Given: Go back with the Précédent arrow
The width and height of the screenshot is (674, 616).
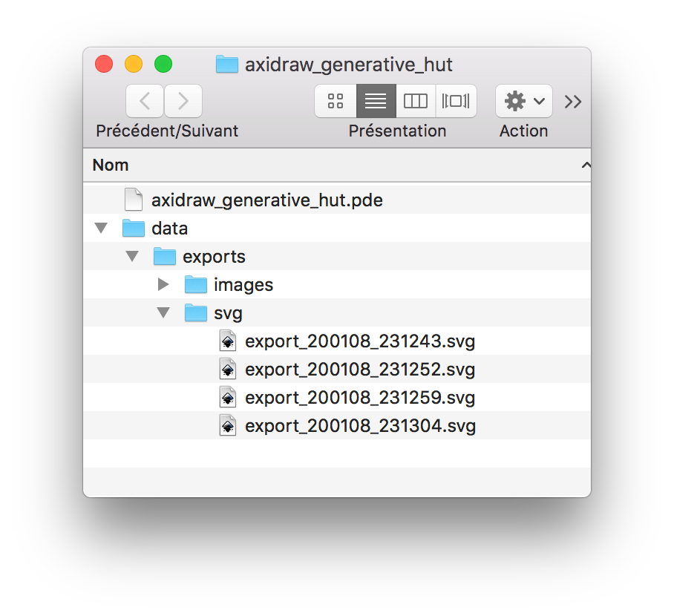Looking at the screenshot, I should coord(145,101).
